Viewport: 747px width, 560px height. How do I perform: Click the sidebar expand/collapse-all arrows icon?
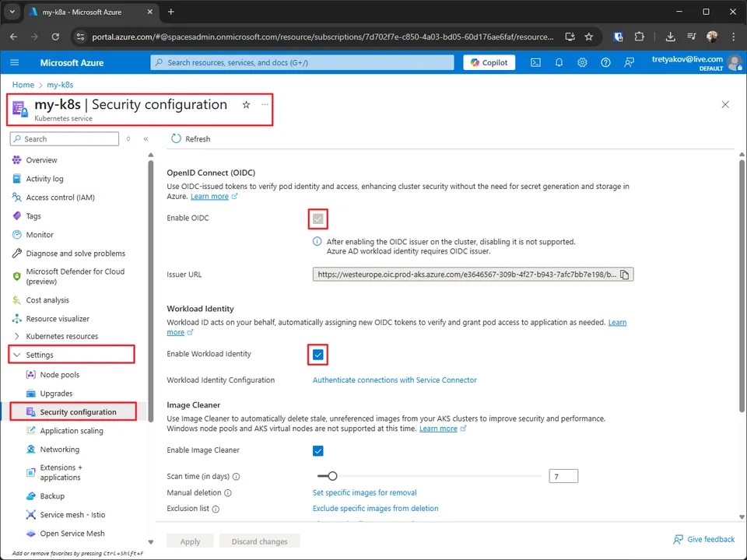[128, 138]
